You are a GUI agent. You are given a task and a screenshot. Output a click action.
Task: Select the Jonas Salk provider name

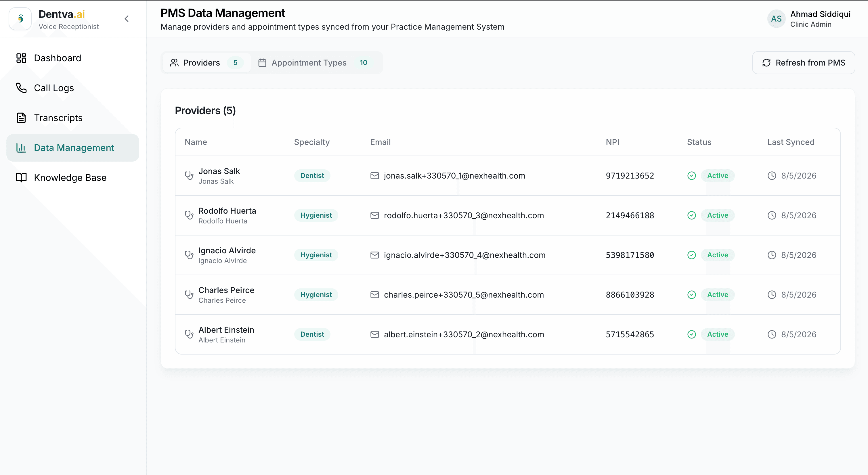[x=219, y=171]
